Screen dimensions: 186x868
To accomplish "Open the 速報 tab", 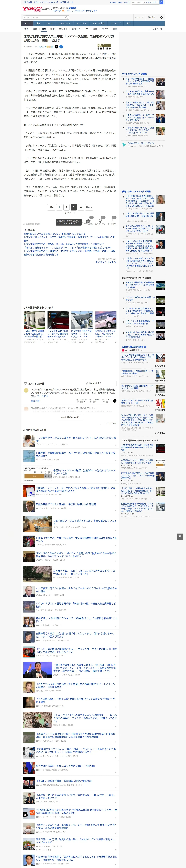I will click(38, 24).
